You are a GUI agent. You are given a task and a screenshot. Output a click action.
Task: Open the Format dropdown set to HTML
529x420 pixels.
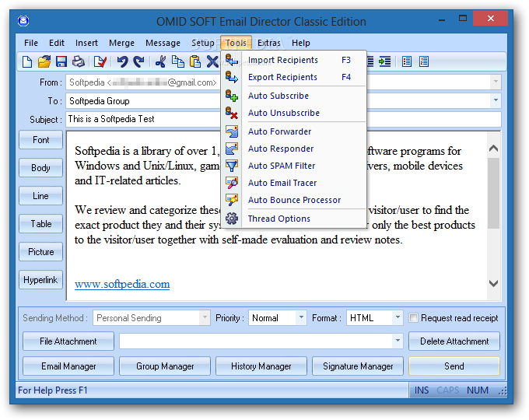point(374,318)
